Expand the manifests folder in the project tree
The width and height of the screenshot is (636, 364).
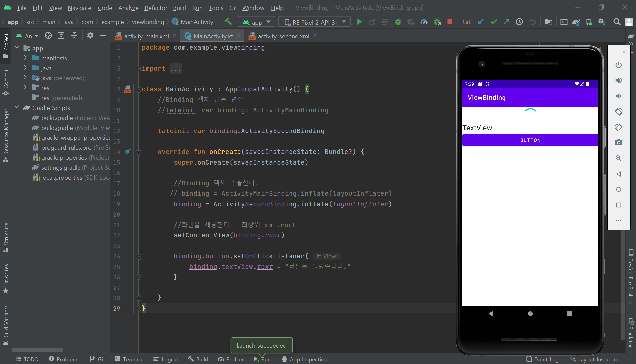click(25, 58)
